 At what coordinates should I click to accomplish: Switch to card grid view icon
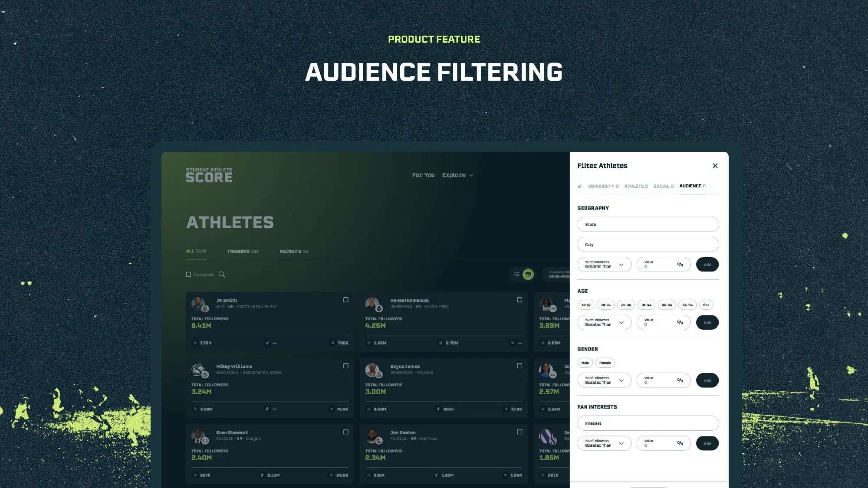click(528, 274)
